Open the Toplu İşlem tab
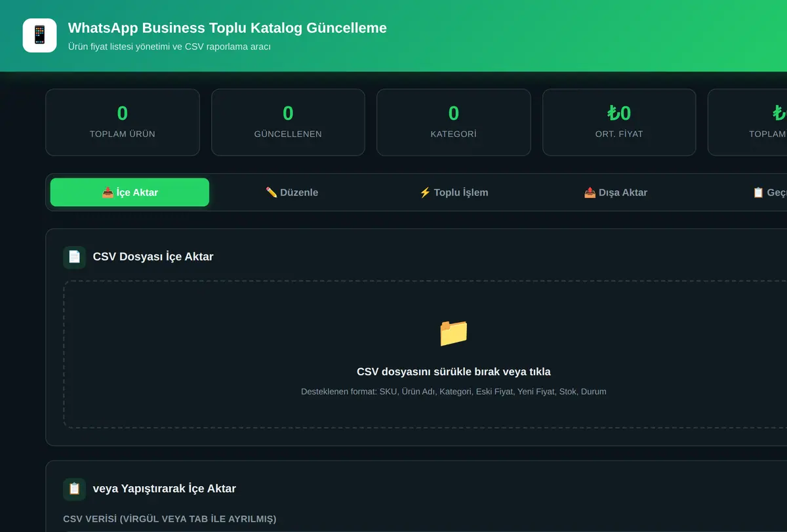This screenshot has width=787, height=532. click(454, 192)
